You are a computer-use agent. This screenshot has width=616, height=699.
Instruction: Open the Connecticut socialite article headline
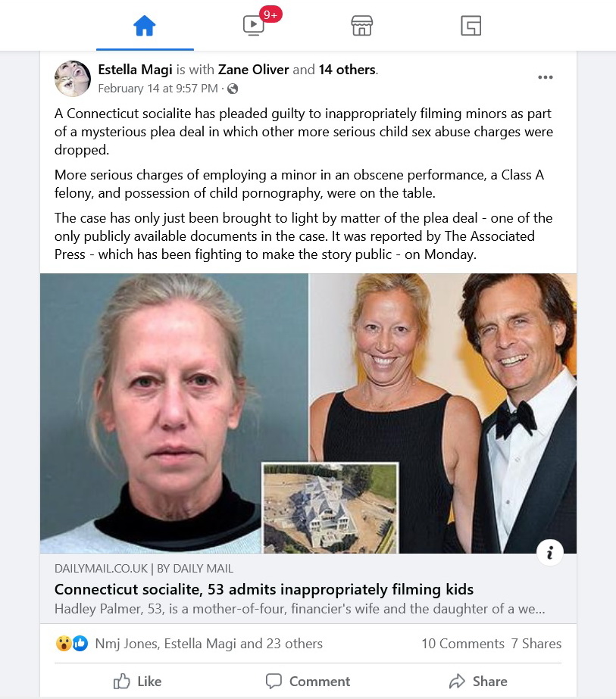point(264,589)
